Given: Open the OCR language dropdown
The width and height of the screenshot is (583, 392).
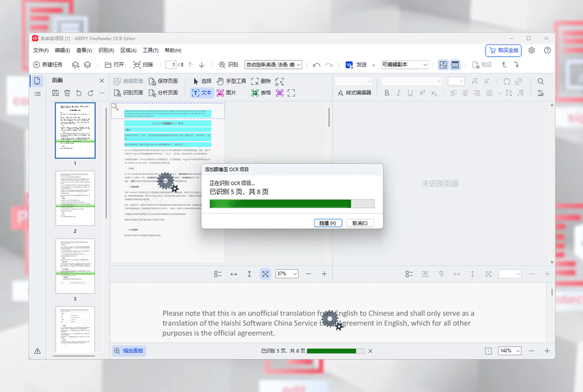Looking at the screenshot, I should pos(274,65).
